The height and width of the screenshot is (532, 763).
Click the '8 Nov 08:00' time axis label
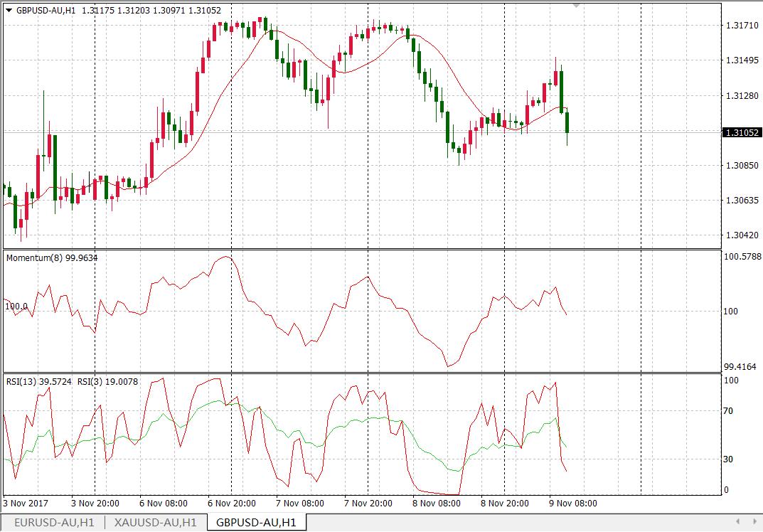437,504
